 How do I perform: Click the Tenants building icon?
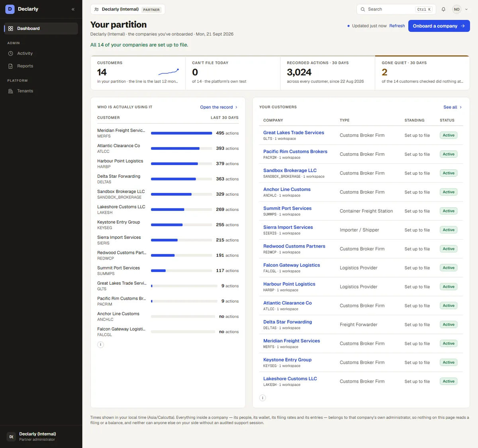pos(11,91)
